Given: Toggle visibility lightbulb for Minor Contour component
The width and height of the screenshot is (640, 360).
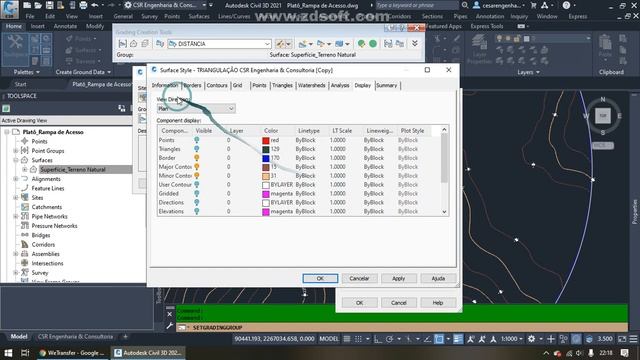Looking at the screenshot, I should [x=197, y=176].
